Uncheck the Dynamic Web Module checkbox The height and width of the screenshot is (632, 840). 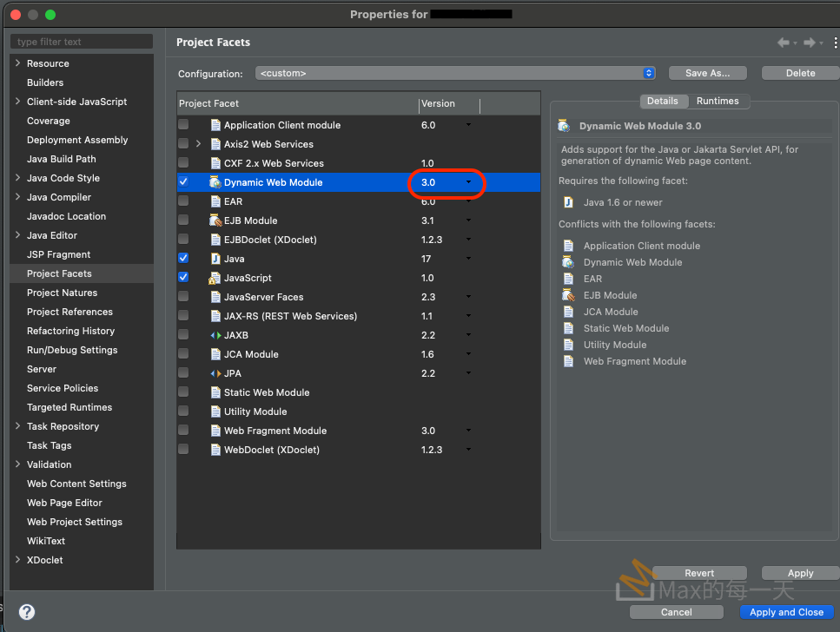point(183,182)
